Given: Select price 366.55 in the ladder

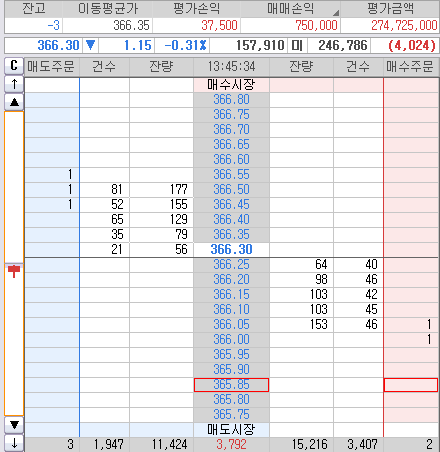Looking at the screenshot, I should [231, 174].
